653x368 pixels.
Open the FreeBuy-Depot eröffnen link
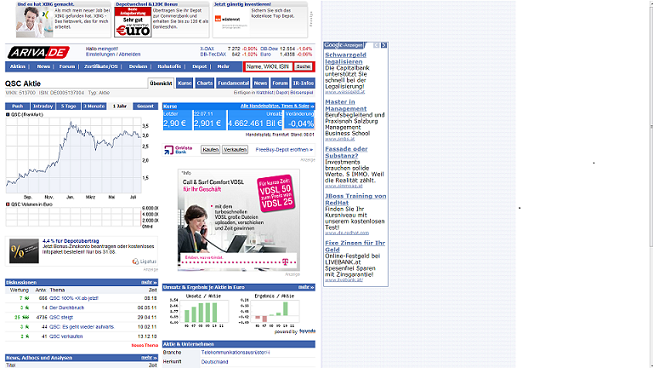point(284,149)
